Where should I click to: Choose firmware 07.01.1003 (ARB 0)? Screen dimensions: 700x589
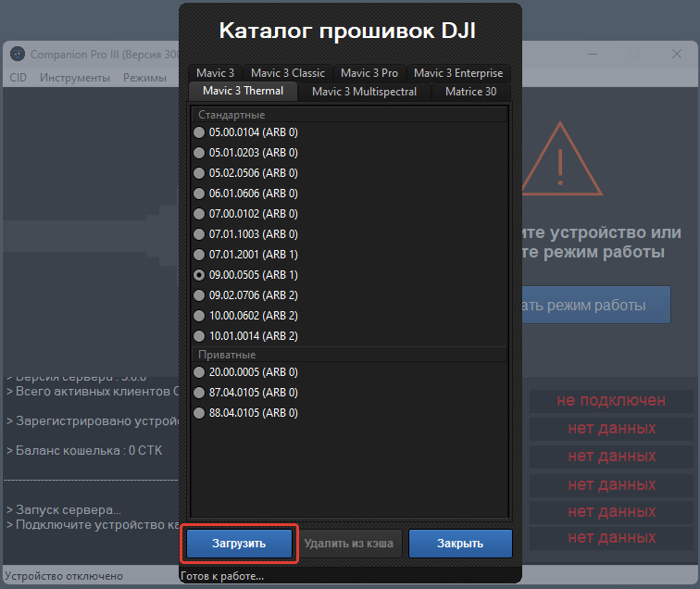point(199,234)
